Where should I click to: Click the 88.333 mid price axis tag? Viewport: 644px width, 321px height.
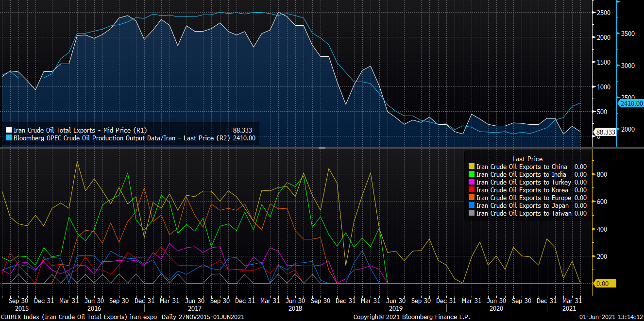pyautogui.click(x=605, y=132)
